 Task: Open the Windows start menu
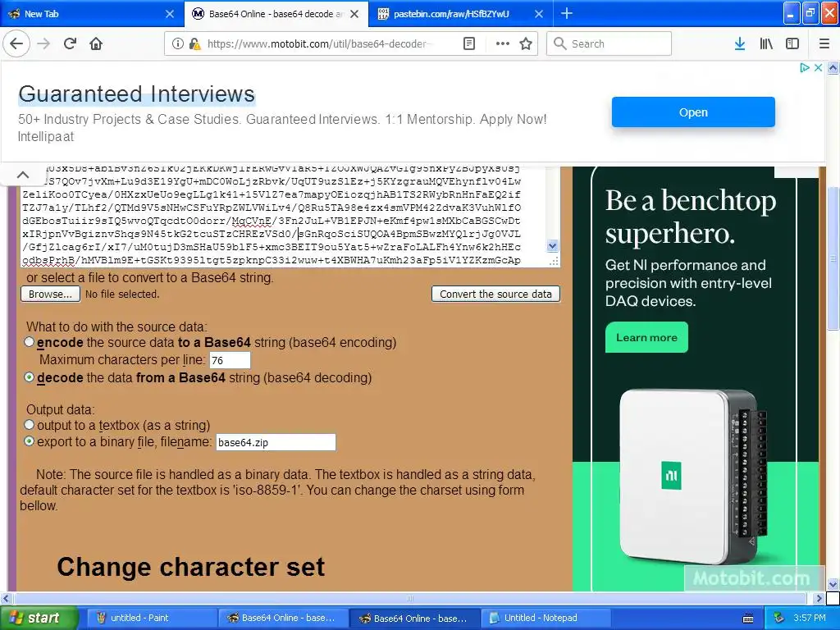click(x=39, y=618)
